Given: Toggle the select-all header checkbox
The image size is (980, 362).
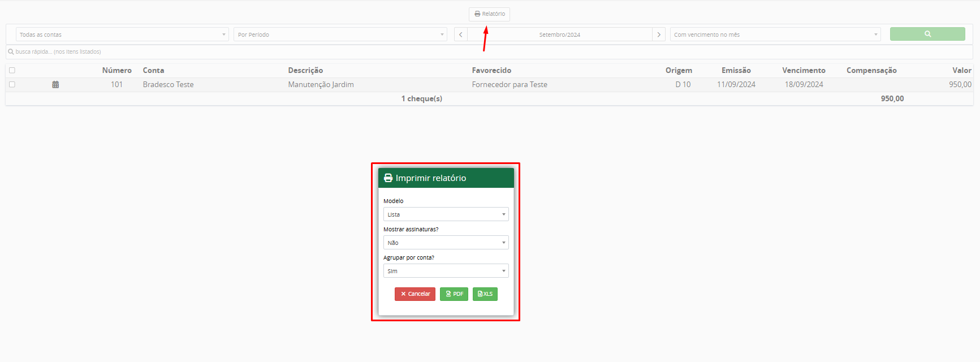Looking at the screenshot, I should pyautogui.click(x=12, y=71).
